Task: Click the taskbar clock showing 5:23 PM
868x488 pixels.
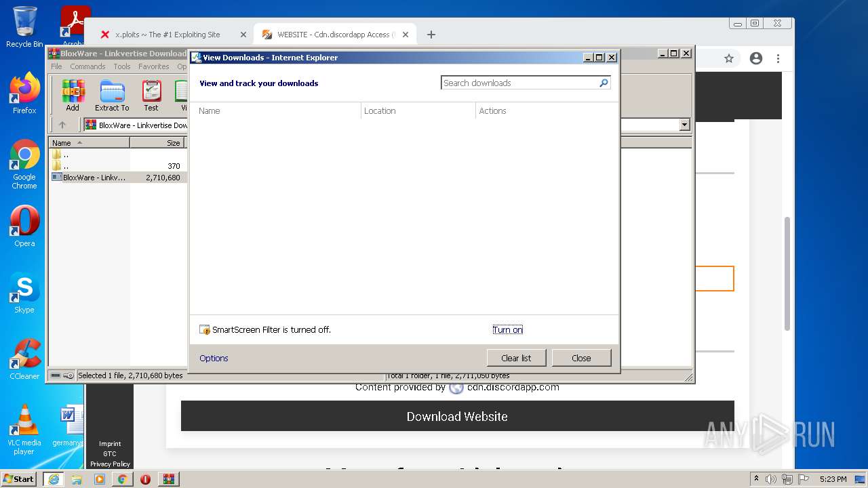Action: (833, 479)
